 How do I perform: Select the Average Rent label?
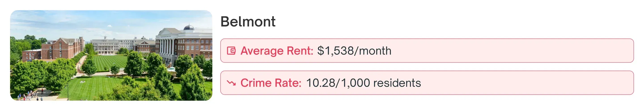[277, 51]
